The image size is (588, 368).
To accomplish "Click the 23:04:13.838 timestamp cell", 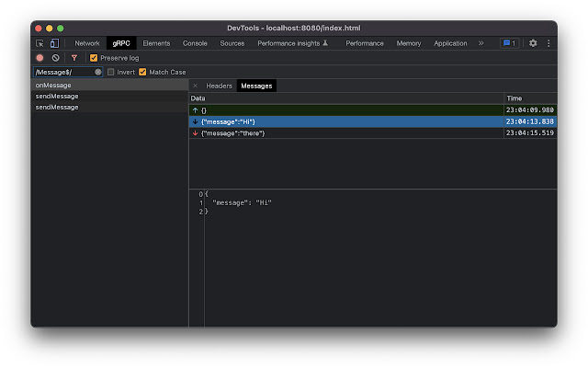I will click(x=530, y=121).
